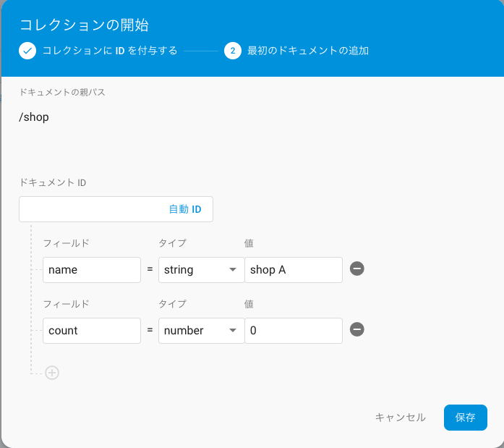Open the string type dropdown

pyautogui.click(x=201, y=270)
